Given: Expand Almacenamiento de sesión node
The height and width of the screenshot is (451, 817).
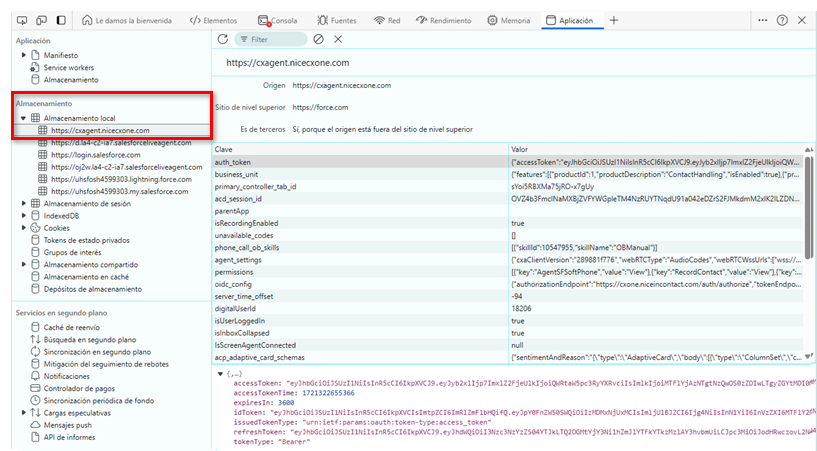Looking at the screenshot, I should click(x=23, y=203).
